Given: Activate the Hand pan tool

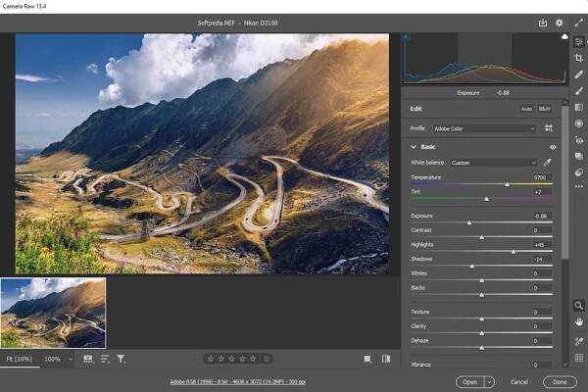Looking at the screenshot, I should click(579, 320).
